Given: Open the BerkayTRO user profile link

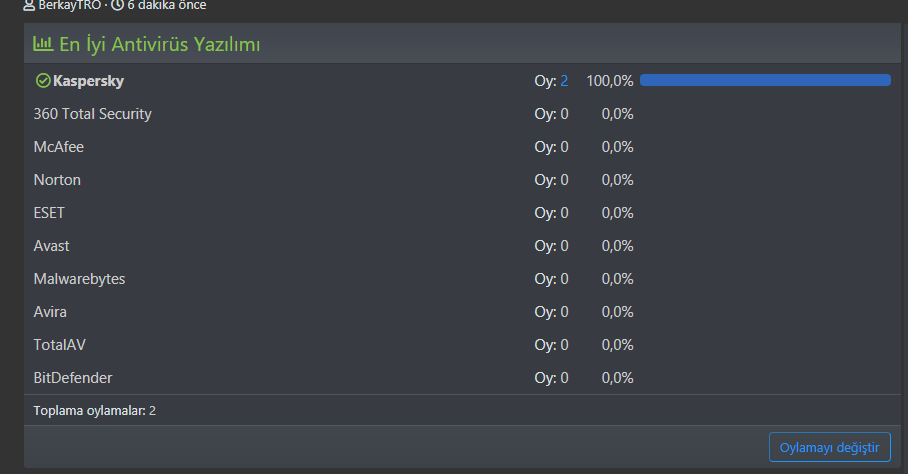Looking at the screenshot, I should pos(69,5).
